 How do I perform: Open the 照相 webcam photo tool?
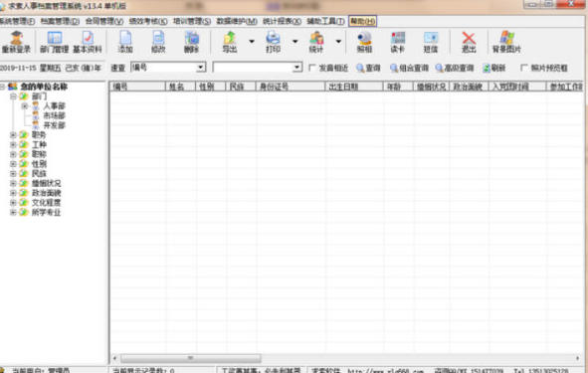tap(364, 42)
